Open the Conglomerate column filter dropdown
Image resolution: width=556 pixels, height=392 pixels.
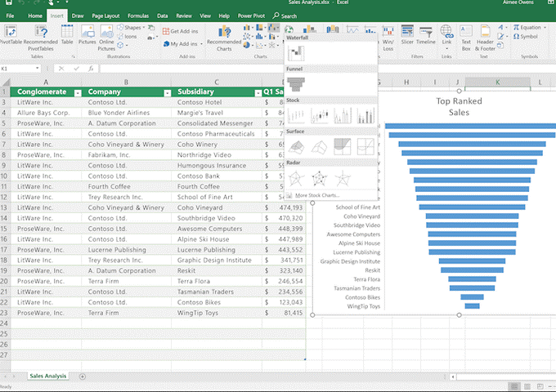pyautogui.click(x=78, y=93)
